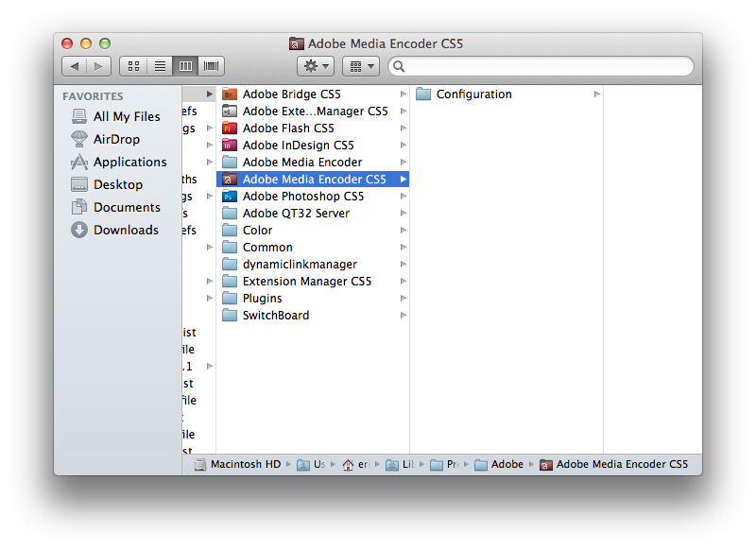Select the Adobe QT32 Server folder icon
The image size is (756, 550).
pos(230,213)
